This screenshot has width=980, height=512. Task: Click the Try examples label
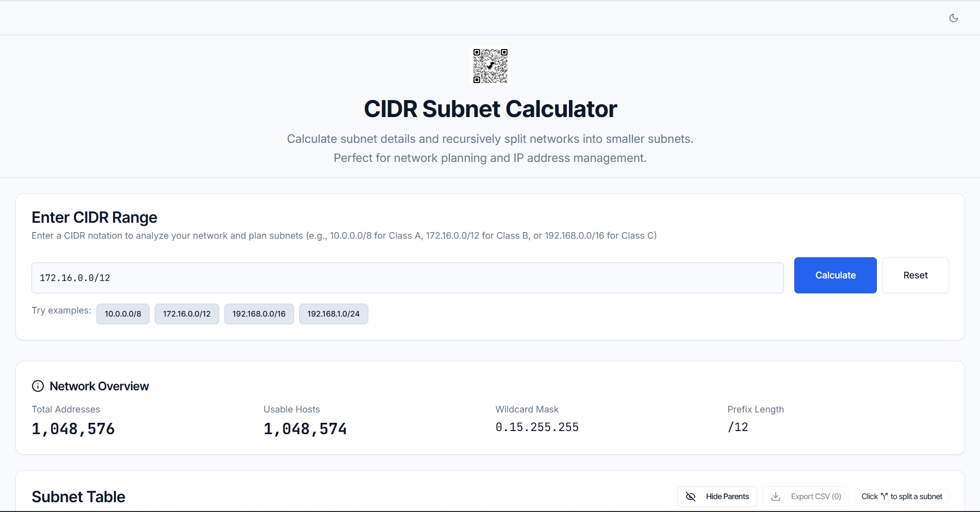61,310
